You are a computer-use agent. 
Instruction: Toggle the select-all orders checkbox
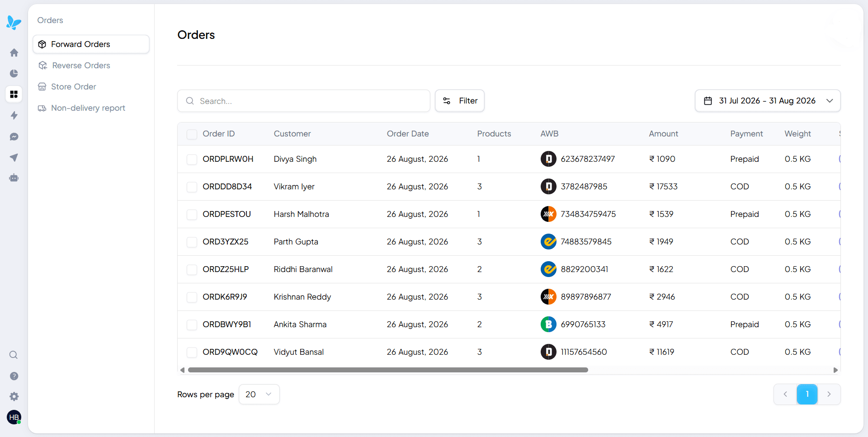pyautogui.click(x=192, y=134)
